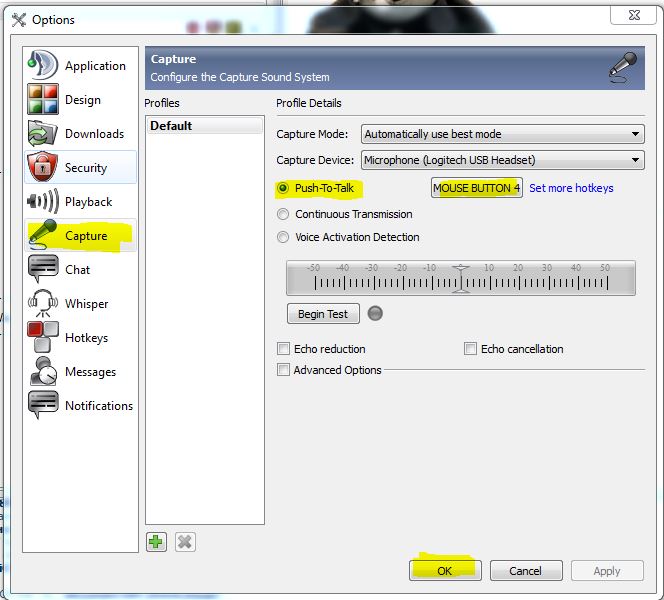This screenshot has width=664, height=600.
Task: Select the Whisper headset icon
Action: (x=42, y=303)
